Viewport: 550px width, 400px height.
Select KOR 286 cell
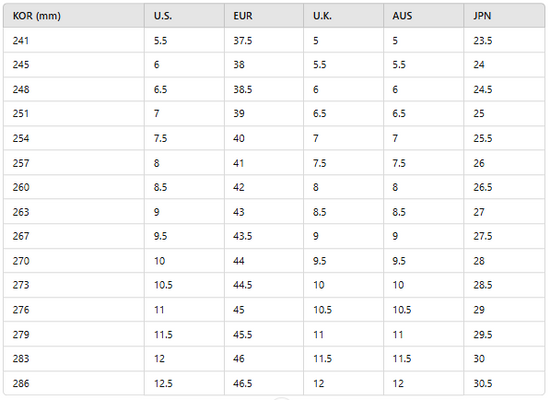(74, 383)
